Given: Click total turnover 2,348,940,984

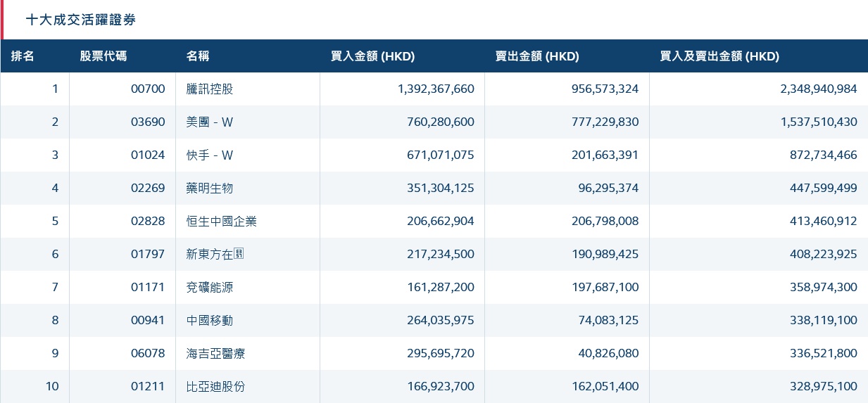Looking at the screenshot, I should click(x=819, y=89).
